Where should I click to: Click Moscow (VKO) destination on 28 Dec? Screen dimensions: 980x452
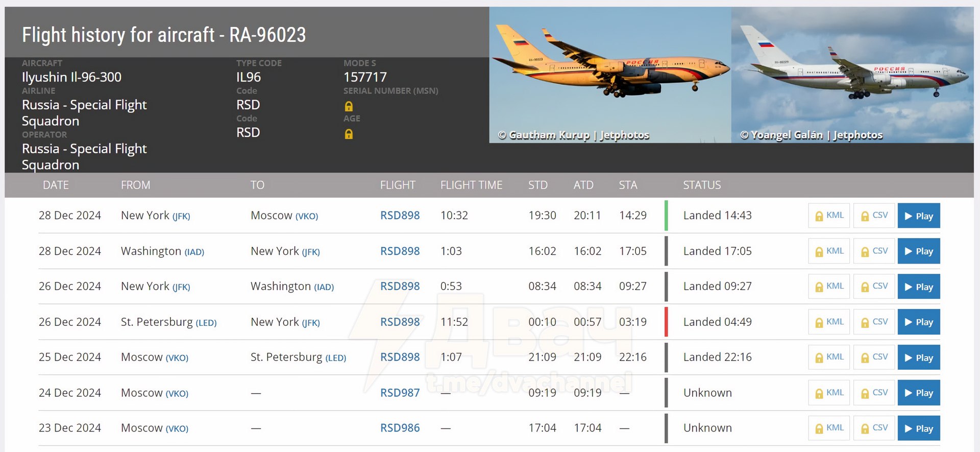[284, 216]
